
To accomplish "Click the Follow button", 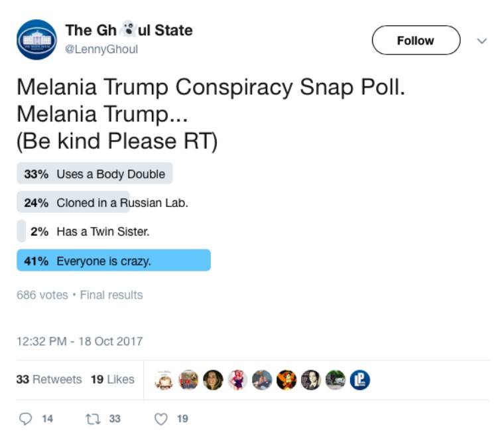I will click(x=415, y=40).
